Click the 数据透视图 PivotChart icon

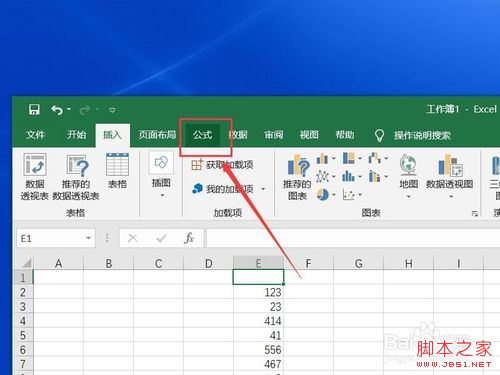pos(450,177)
